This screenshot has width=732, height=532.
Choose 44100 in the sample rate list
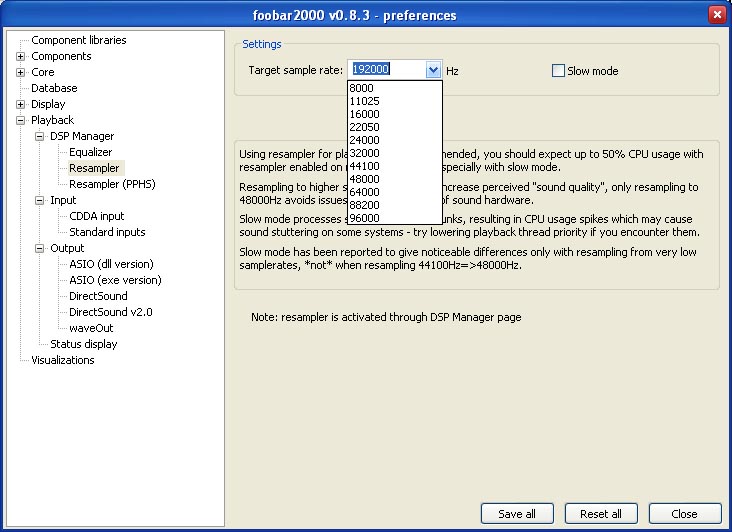(395, 166)
